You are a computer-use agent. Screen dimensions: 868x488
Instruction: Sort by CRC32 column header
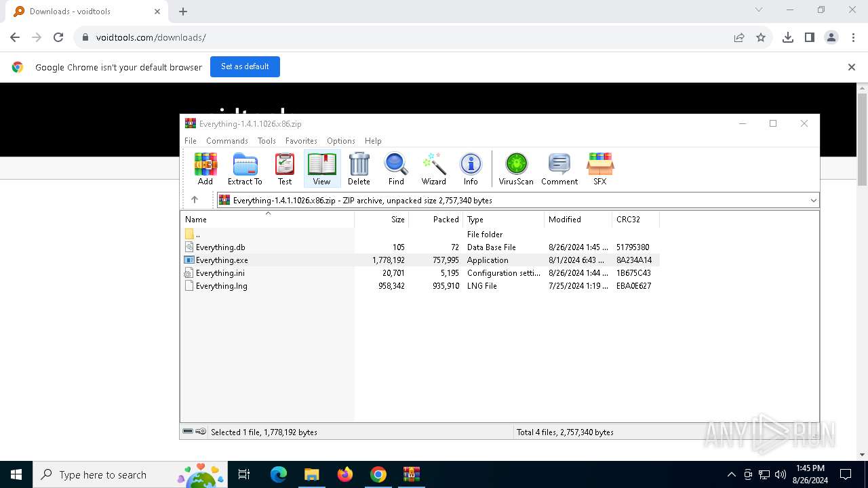[636, 219]
